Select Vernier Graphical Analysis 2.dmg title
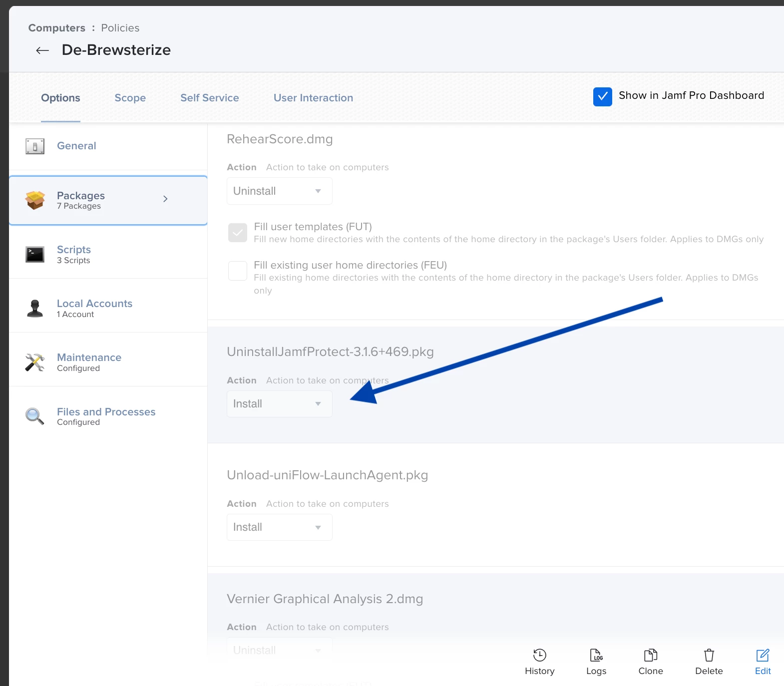Viewport: 784px width, 686px height. pos(325,599)
